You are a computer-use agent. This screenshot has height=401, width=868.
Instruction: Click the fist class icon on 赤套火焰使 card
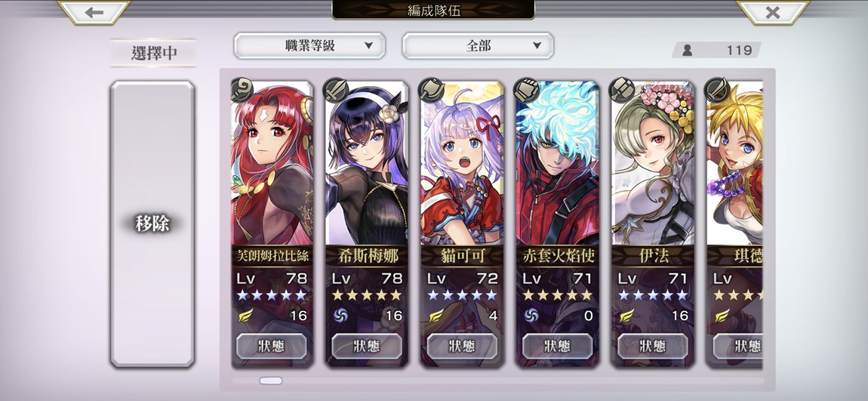pos(527,91)
